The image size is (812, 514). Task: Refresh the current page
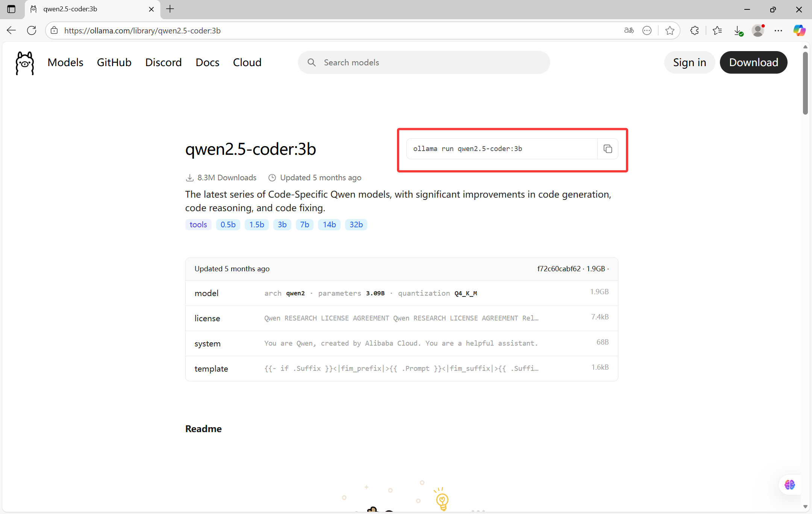point(32,30)
